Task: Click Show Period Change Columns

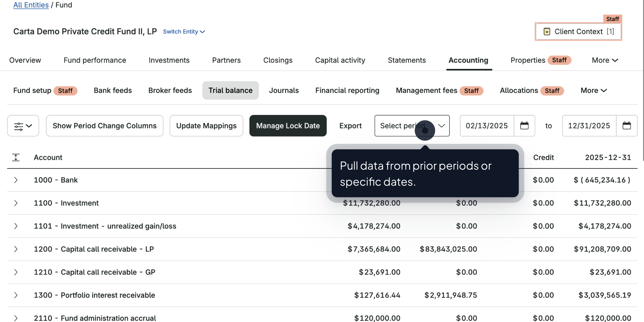Action: coord(104,126)
